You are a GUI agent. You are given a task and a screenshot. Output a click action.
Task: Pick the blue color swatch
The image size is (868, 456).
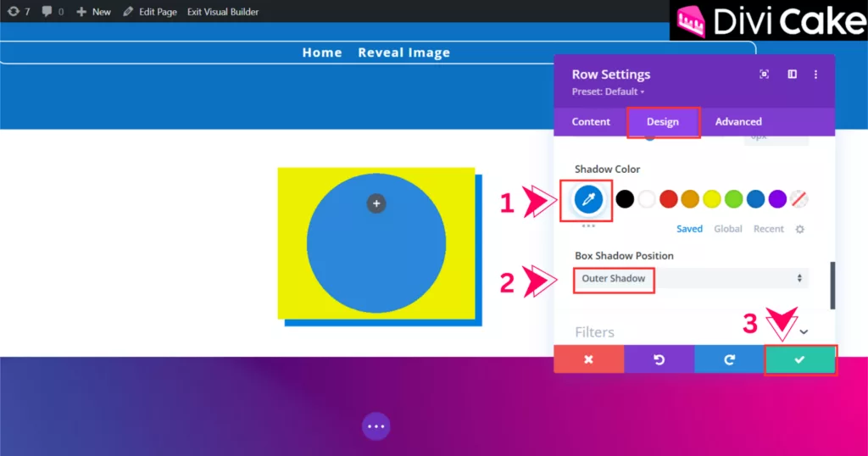tap(755, 199)
